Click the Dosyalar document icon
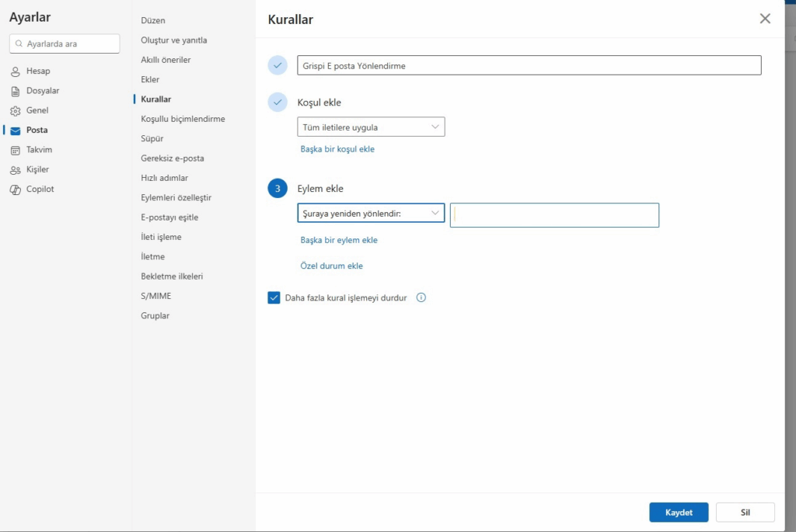The width and height of the screenshot is (796, 532). (16, 92)
